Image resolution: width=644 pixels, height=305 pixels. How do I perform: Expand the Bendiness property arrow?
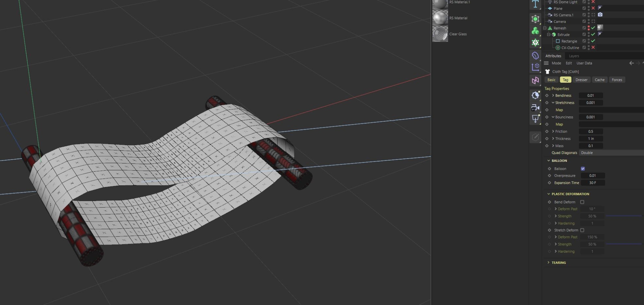tap(553, 96)
